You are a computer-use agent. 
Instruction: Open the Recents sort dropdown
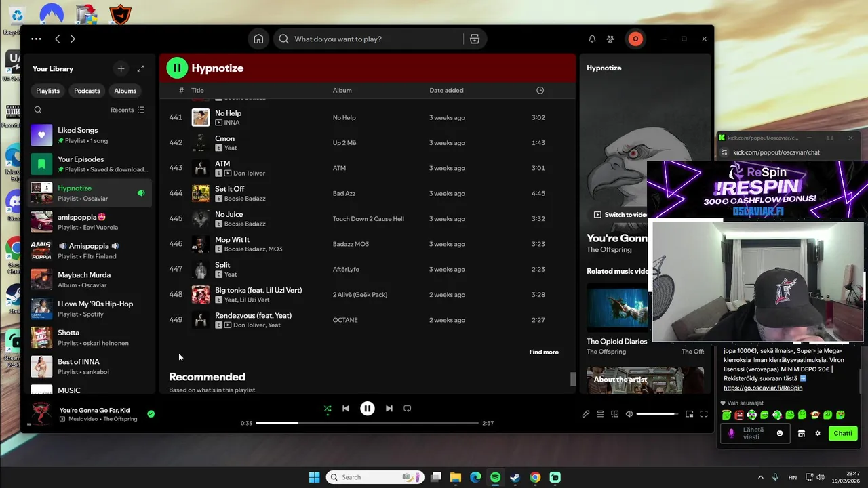pyautogui.click(x=127, y=110)
